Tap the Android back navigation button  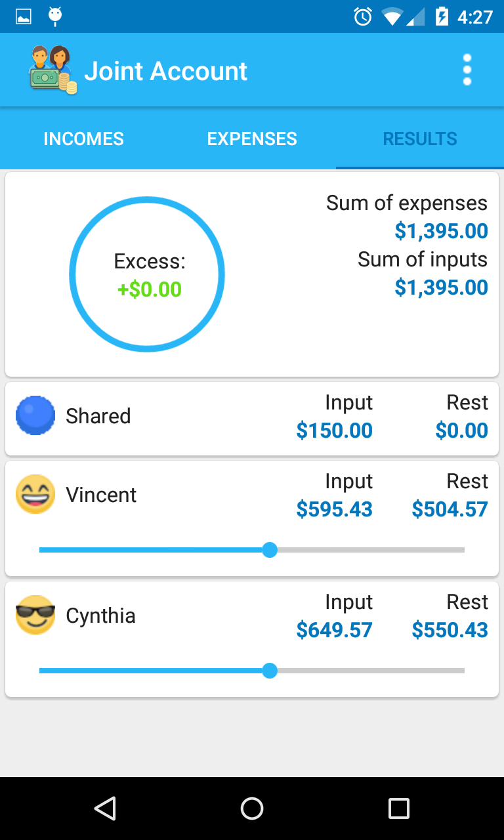[x=105, y=808]
